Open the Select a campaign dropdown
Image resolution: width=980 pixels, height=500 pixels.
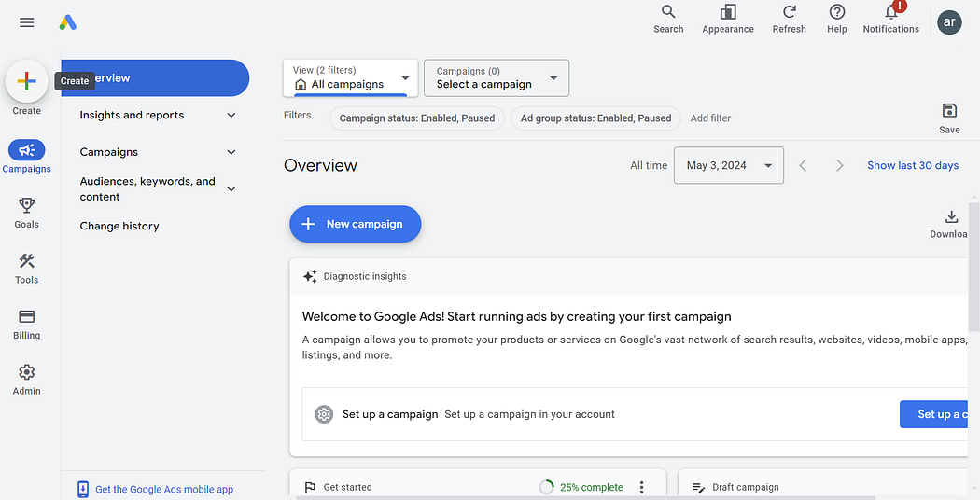tap(497, 78)
